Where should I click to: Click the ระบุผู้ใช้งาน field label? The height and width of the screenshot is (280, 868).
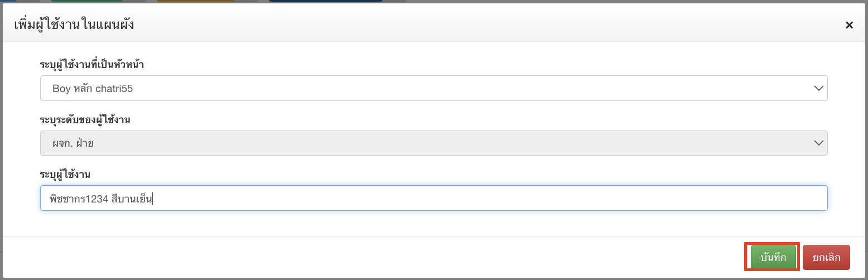pos(65,175)
